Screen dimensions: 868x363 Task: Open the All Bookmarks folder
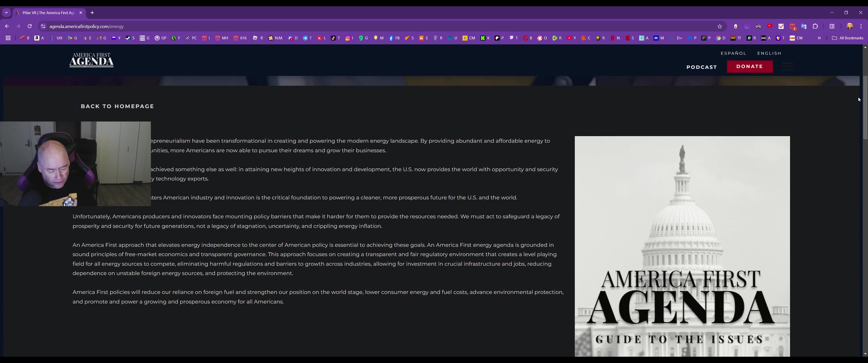tap(848, 38)
